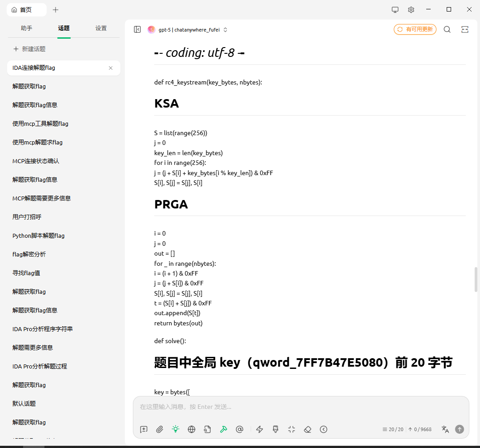Click the eraser clear context icon
The width and height of the screenshot is (480, 448).
tap(308, 429)
